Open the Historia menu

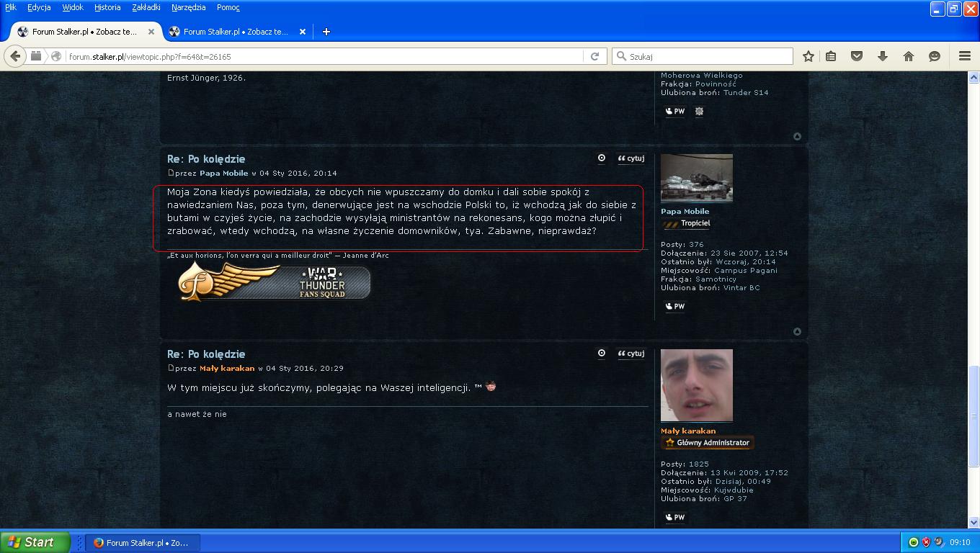107,7
